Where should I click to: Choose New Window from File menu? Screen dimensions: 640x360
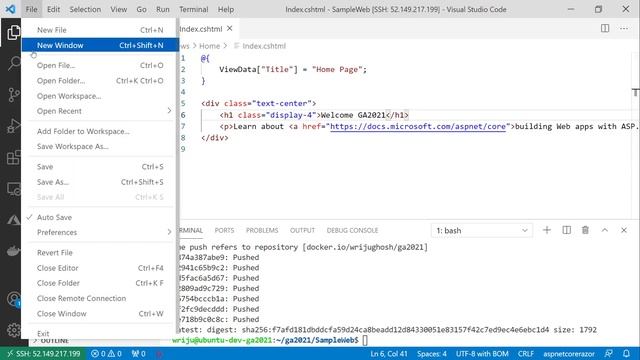click(x=100, y=45)
